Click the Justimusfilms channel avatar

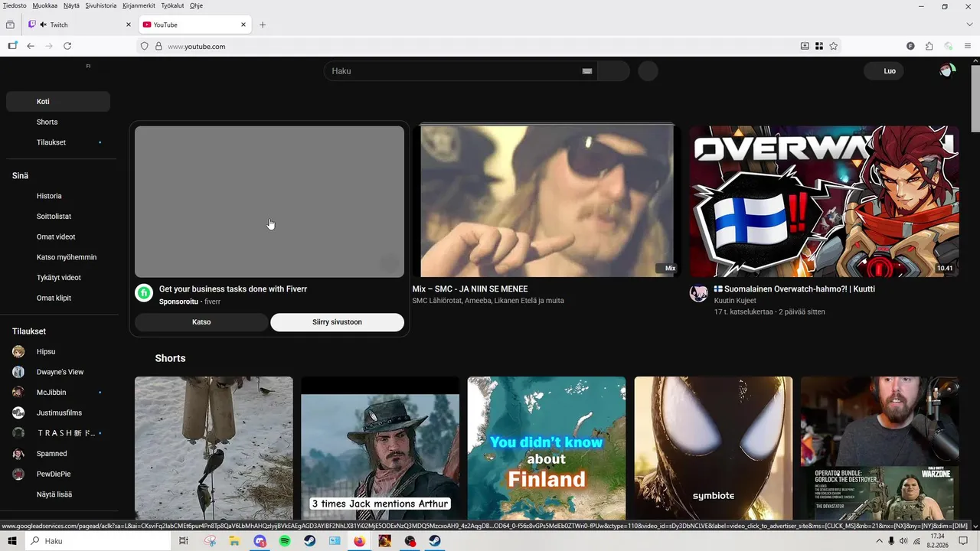coord(18,412)
